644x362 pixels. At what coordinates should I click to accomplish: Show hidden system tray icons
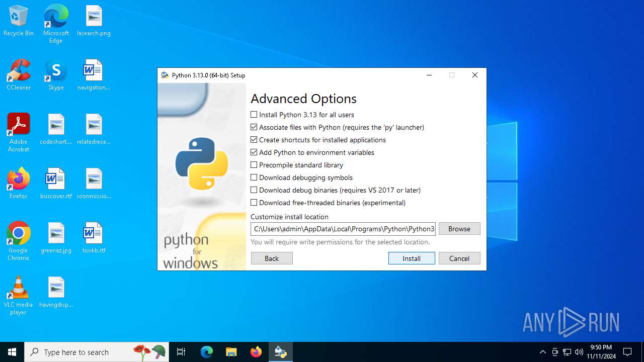(542, 352)
